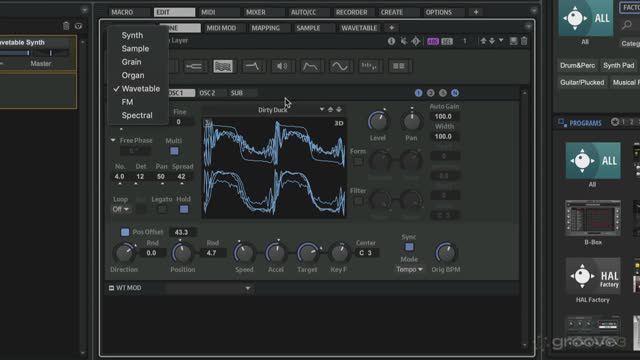This screenshot has width=640, height=360.
Task: Click the Synth Pad category button
Action: [x=619, y=65]
